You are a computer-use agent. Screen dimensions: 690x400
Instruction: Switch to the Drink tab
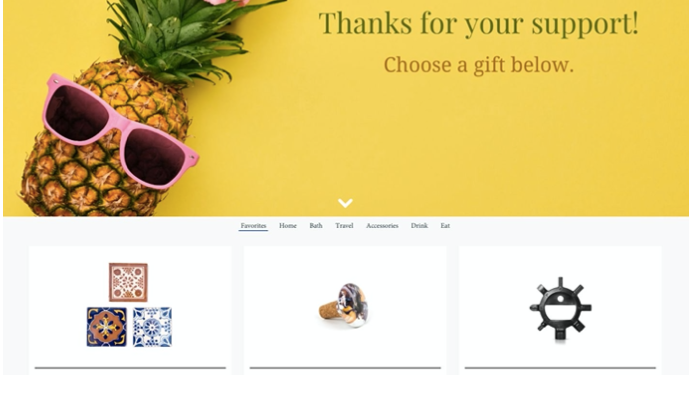click(x=419, y=225)
